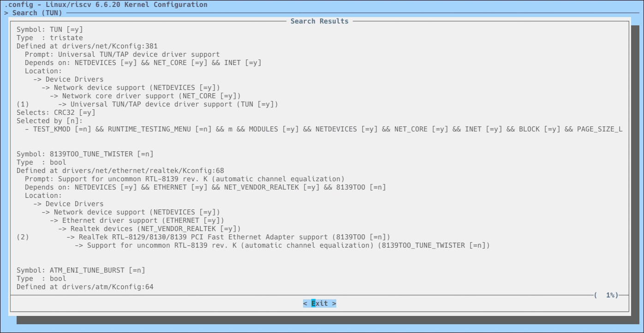Select the (1) jump marker for TUN

coord(23,104)
